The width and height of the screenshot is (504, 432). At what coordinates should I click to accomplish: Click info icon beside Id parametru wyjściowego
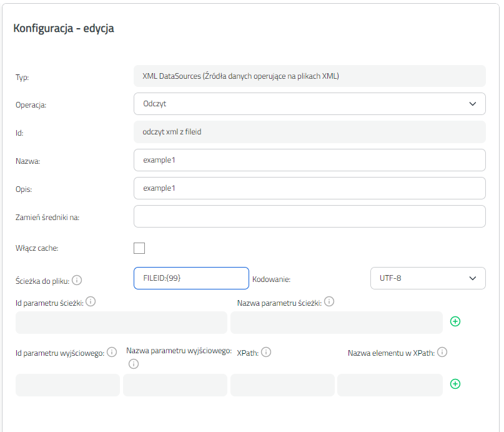click(x=112, y=352)
